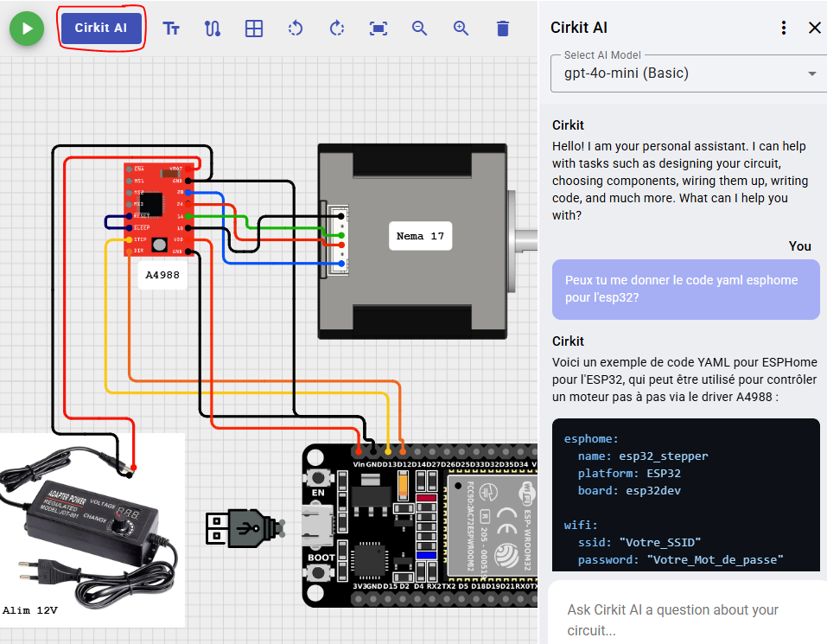Click the fit-to-screen icon
Image resolution: width=827 pixels, height=644 pixels.
(379, 28)
